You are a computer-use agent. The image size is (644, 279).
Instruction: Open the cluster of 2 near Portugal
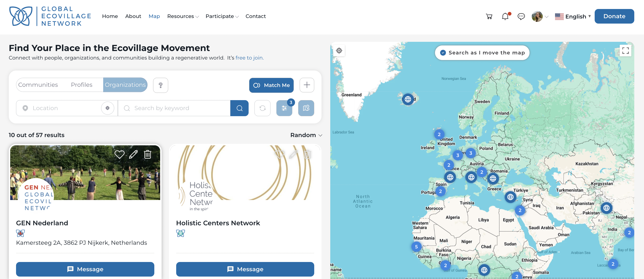click(440, 192)
